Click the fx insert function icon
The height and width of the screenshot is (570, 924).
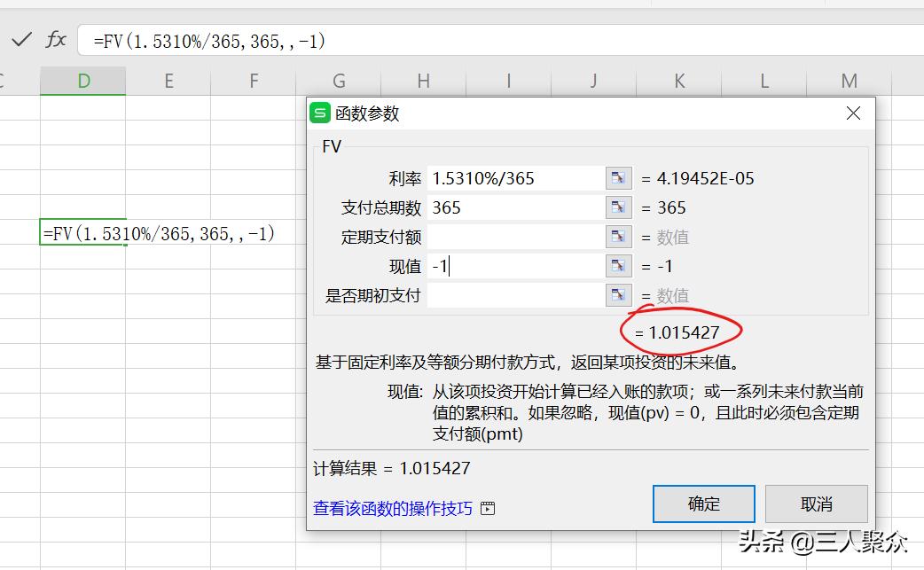pyautogui.click(x=56, y=40)
